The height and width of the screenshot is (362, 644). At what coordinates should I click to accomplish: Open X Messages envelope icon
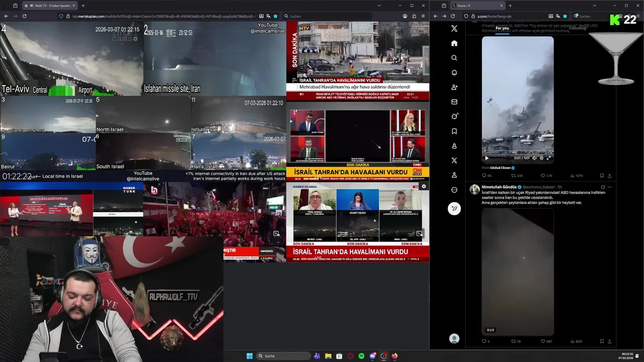point(454,102)
